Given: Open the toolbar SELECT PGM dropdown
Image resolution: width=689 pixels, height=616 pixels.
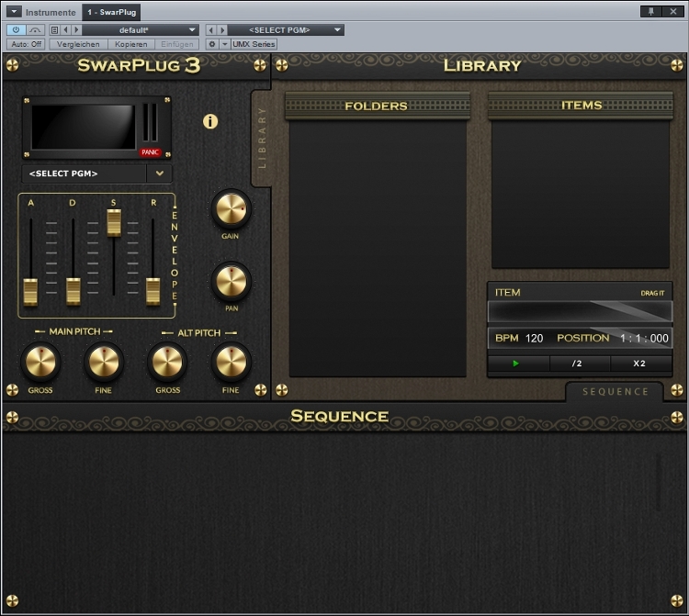Looking at the screenshot, I should (286, 30).
